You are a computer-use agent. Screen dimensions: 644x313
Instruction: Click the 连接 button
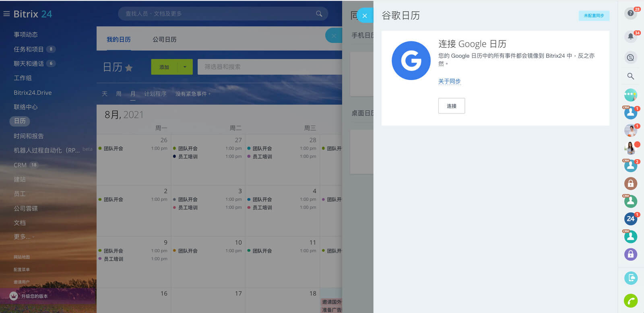tap(452, 106)
